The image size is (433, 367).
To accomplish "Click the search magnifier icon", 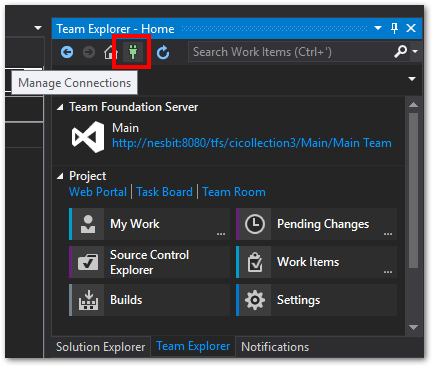I will [x=400, y=52].
